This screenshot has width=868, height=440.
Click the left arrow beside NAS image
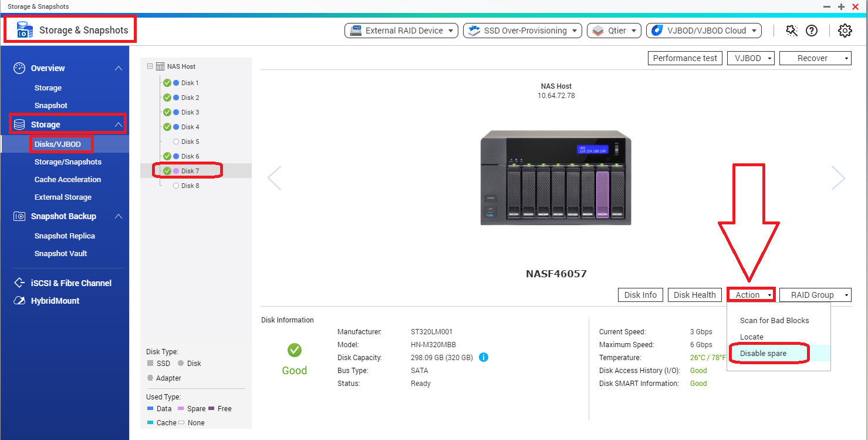(274, 178)
